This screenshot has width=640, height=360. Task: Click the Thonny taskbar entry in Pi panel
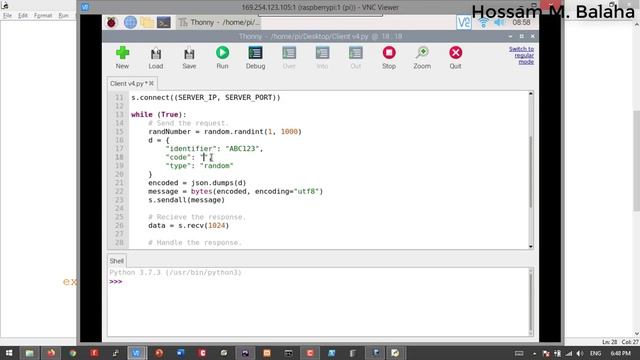coord(219,22)
